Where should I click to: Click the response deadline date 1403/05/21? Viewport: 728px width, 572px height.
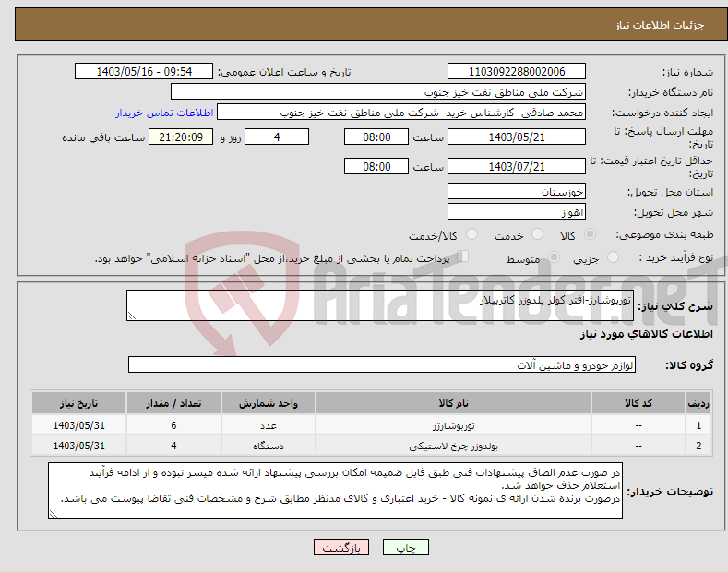point(517,137)
